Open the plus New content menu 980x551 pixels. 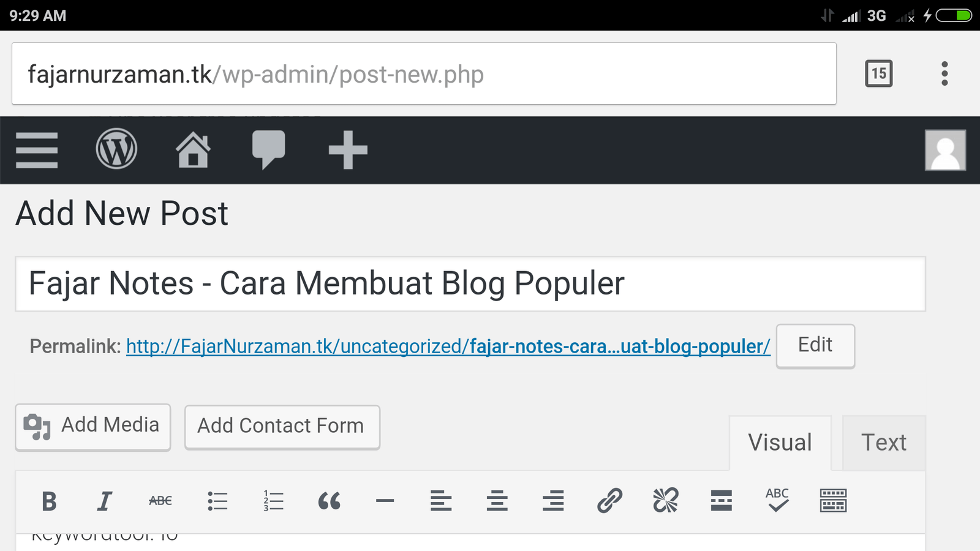pyautogui.click(x=348, y=150)
